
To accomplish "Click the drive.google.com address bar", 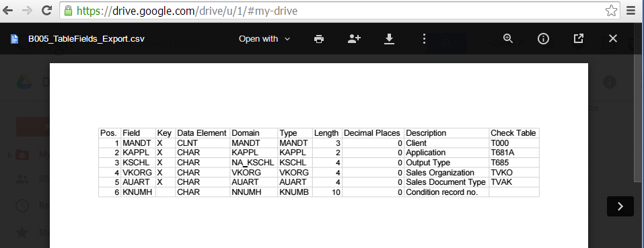I will coord(339,11).
